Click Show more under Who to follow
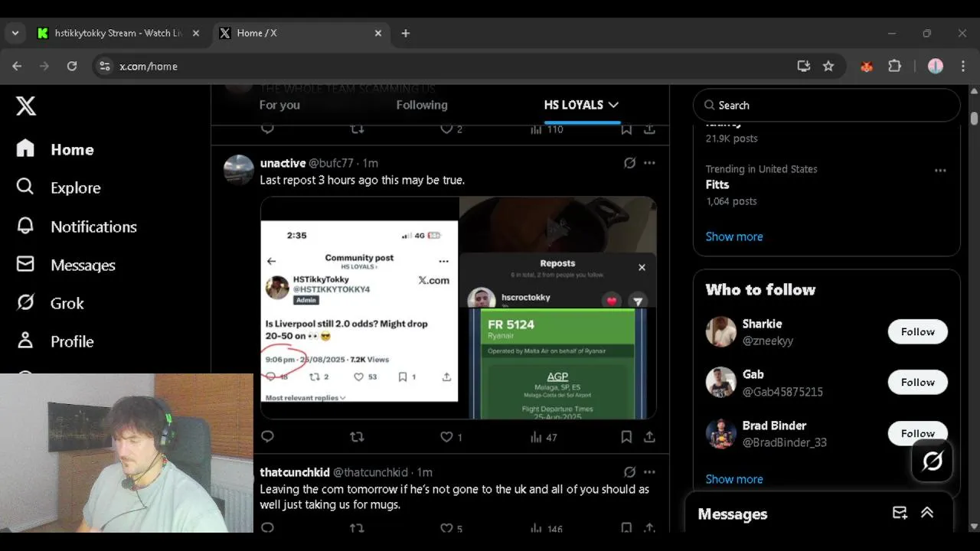980x551 pixels. [x=734, y=479]
